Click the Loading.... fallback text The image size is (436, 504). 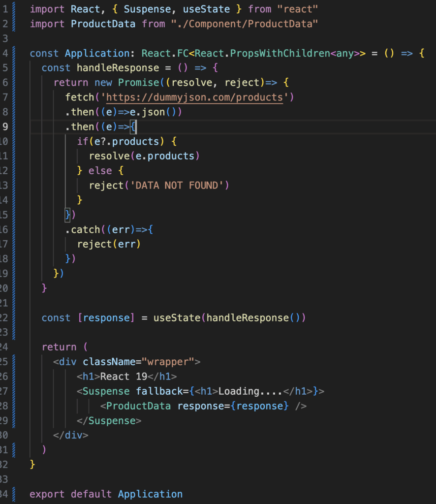pos(250,391)
